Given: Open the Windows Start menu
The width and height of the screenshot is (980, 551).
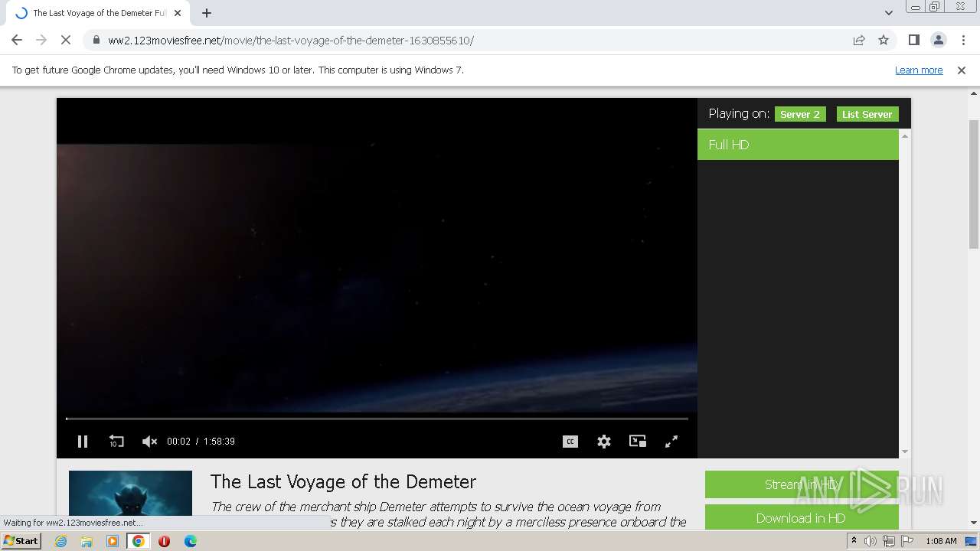Looking at the screenshot, I should 21,541.
